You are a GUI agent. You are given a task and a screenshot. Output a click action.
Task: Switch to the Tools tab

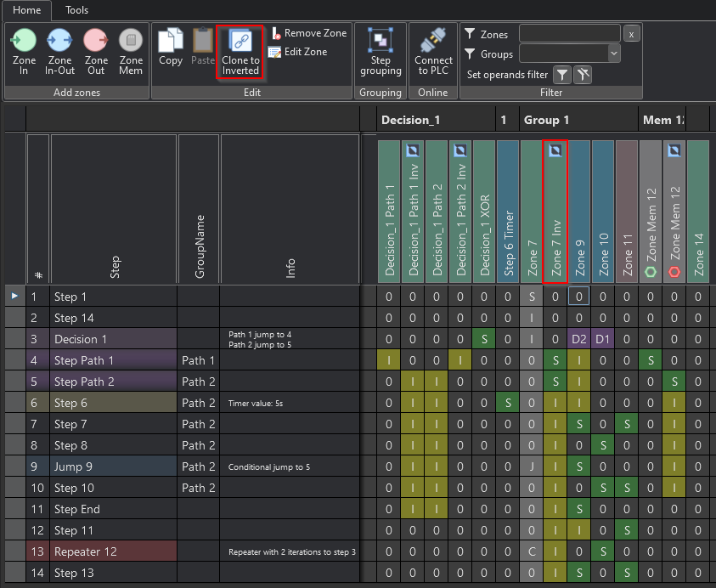[x=76, y=10]
